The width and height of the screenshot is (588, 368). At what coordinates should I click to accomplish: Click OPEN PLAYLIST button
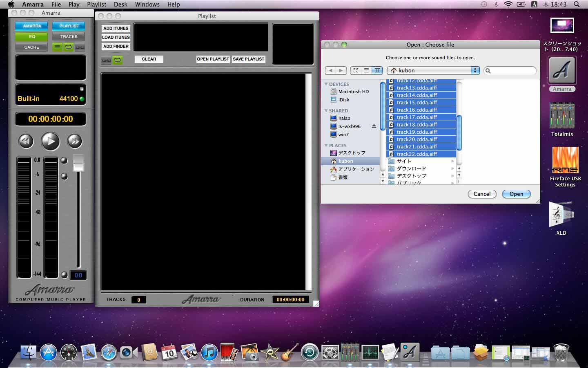[x=213, y=59]
